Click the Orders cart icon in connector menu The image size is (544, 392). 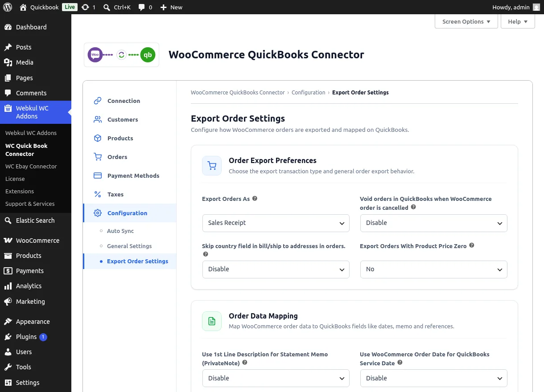(98, 157)
